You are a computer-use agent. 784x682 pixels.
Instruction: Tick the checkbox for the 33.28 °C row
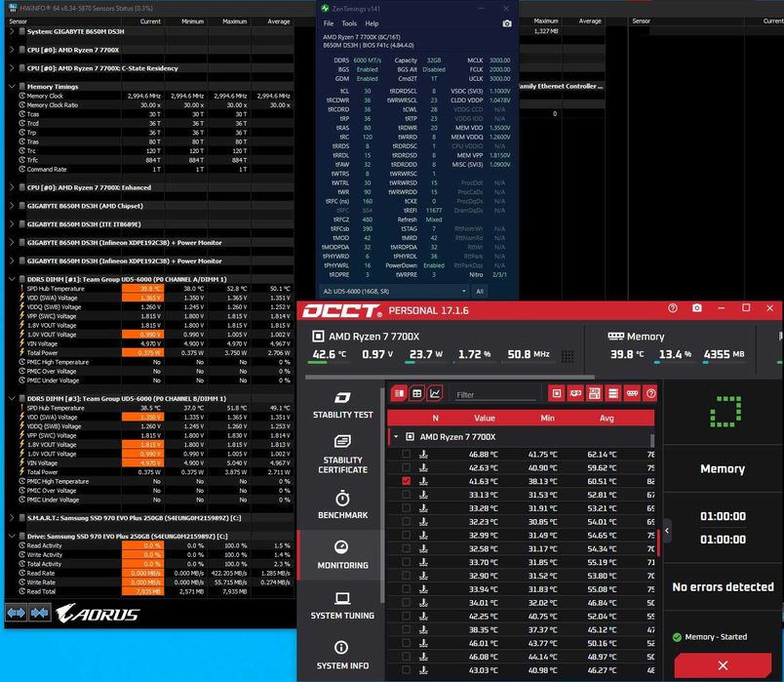(x=406, y=508)
